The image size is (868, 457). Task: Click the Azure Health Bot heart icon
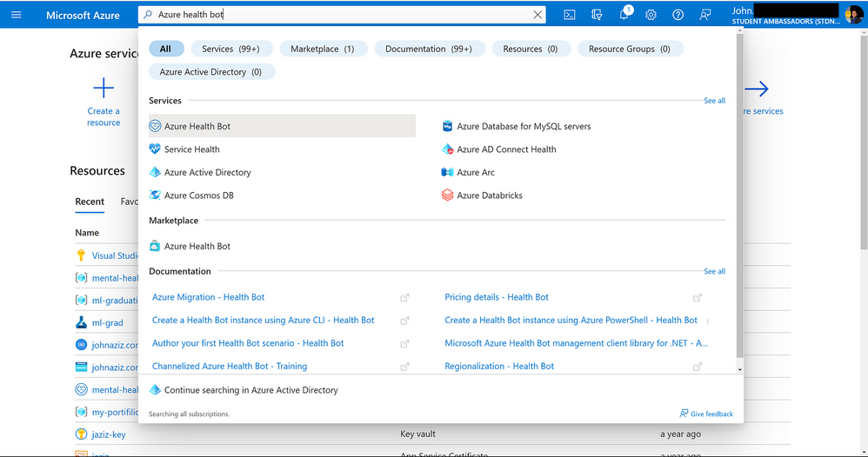click(155, 126)
